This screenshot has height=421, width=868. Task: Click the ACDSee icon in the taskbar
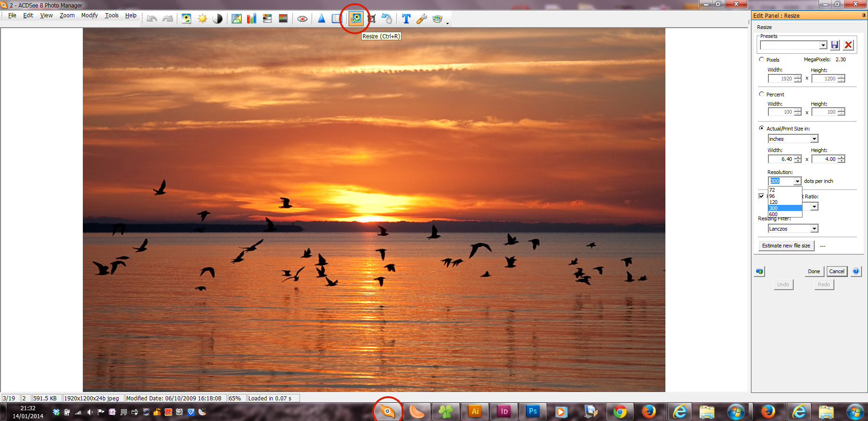[x=387, y=412]
